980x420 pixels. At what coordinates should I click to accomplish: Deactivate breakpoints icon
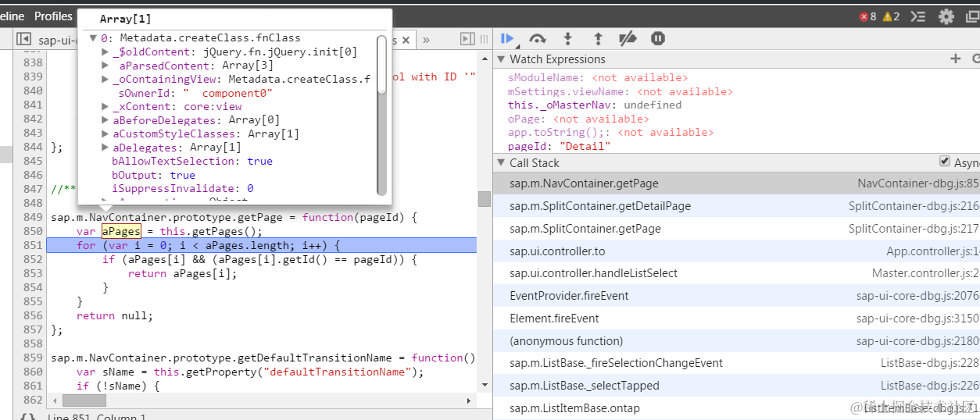coord(628,38)
